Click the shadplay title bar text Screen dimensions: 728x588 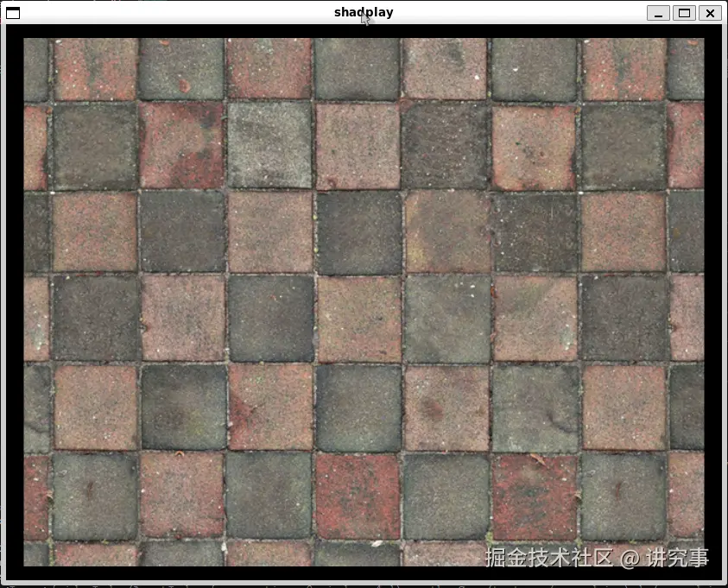[x=364, y=13]
